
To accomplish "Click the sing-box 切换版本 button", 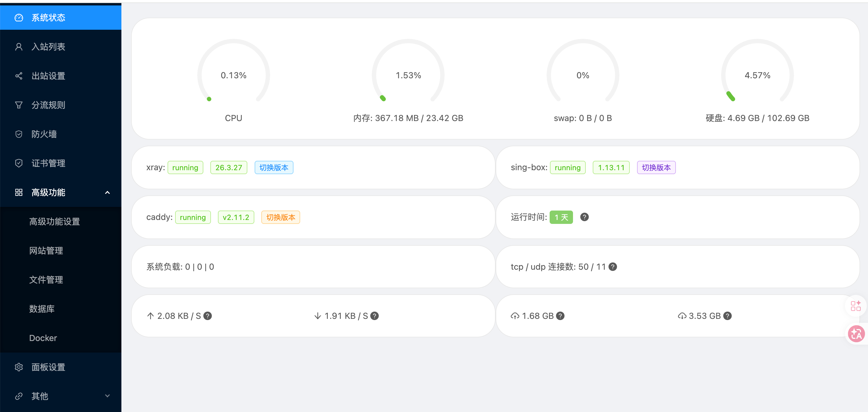I will [x=656, y=167].
